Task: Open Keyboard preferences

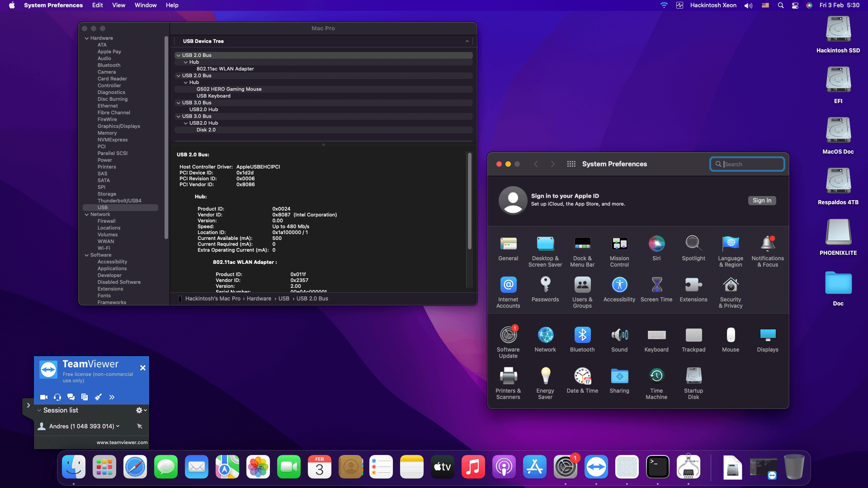Action: click(656, 340)
